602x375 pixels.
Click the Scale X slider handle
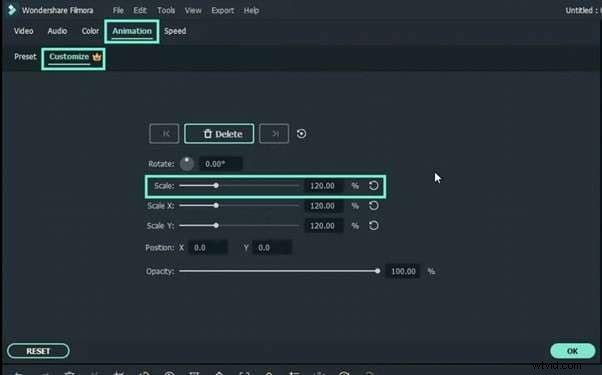click(216, 206)
